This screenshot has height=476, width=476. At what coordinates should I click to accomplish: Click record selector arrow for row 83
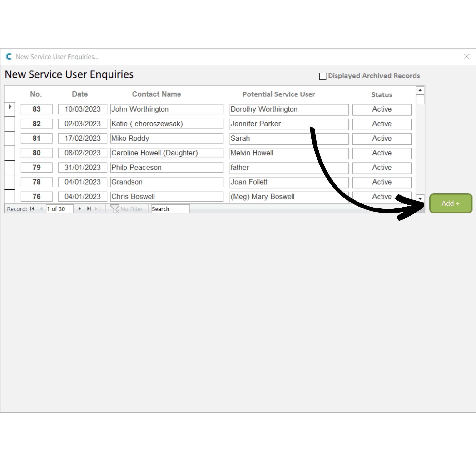[x=10, y=107]
